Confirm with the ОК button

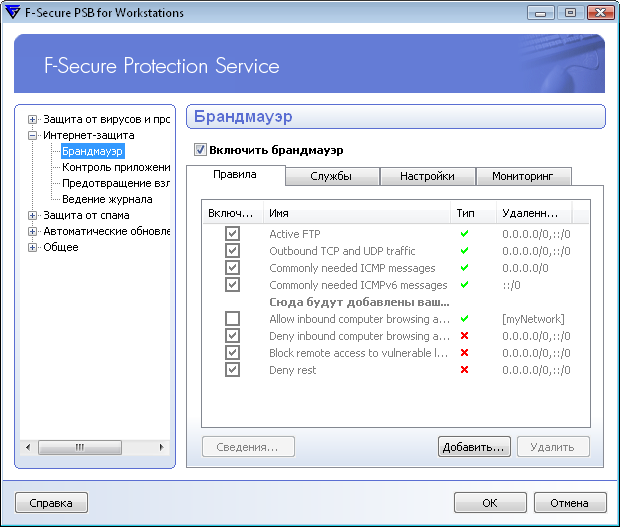(x=490, y=503)
